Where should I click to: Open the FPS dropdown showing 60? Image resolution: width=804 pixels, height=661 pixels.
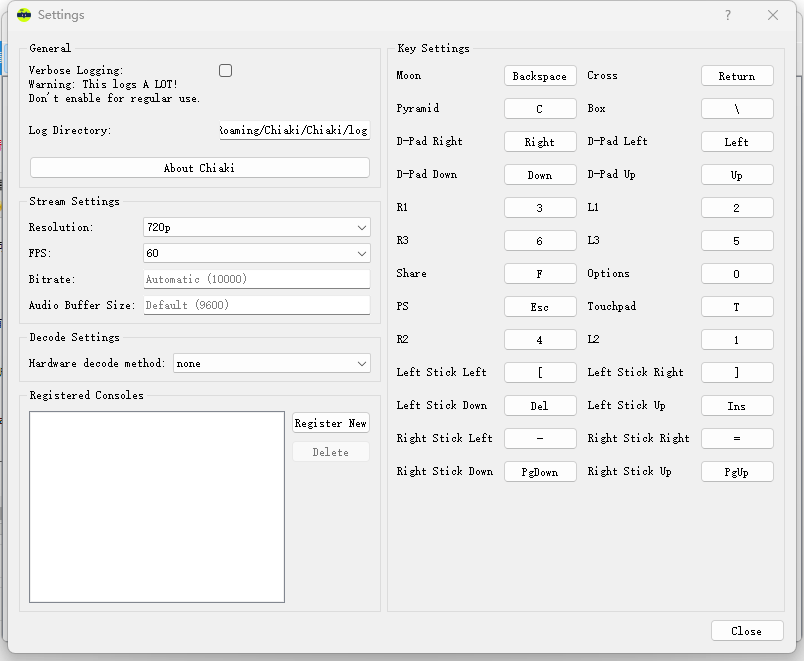click(257, 253)
